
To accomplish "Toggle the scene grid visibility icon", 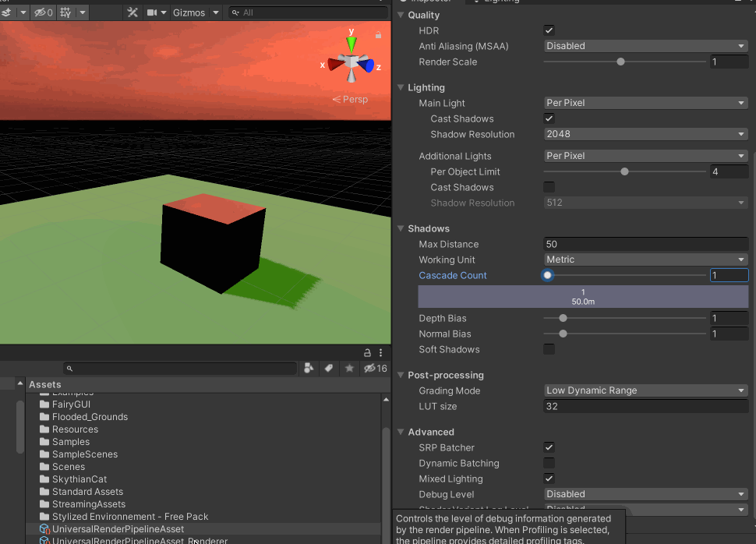I will [x=65, y=12].
